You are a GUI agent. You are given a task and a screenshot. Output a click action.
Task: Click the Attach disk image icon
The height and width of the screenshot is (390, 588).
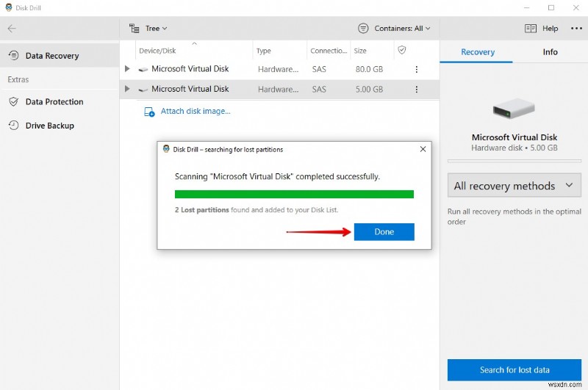149,112
